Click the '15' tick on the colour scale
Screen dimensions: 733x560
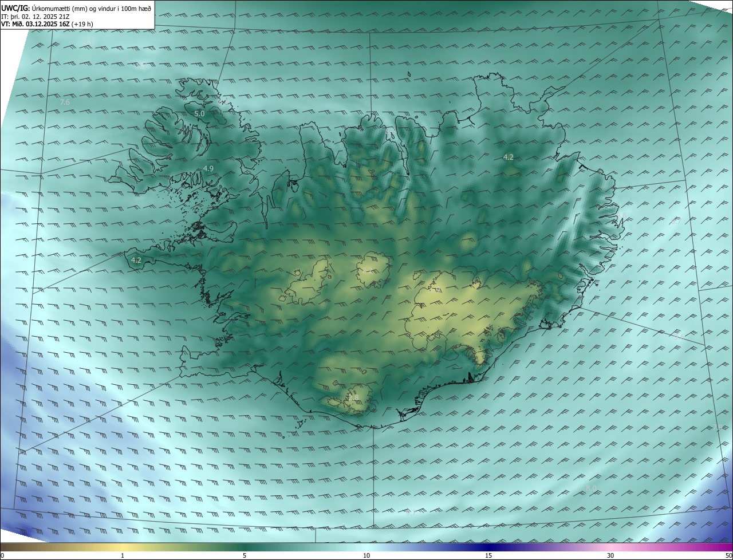[488, 555]
